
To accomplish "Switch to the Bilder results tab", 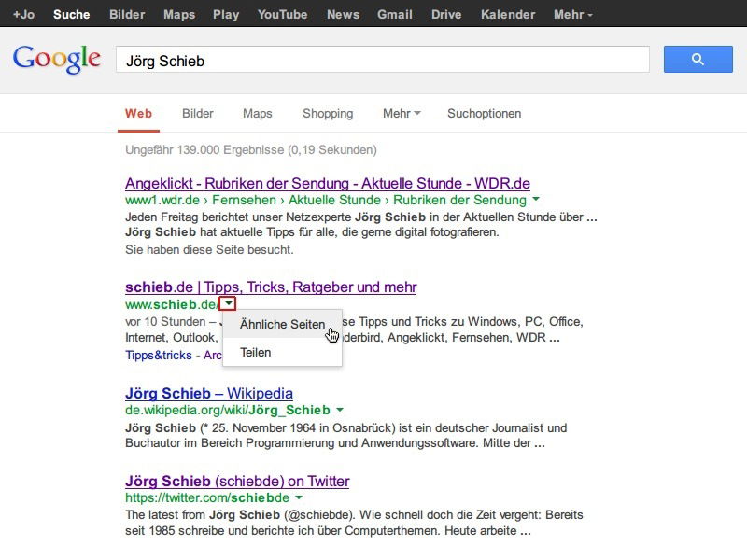I will (198, 113).
